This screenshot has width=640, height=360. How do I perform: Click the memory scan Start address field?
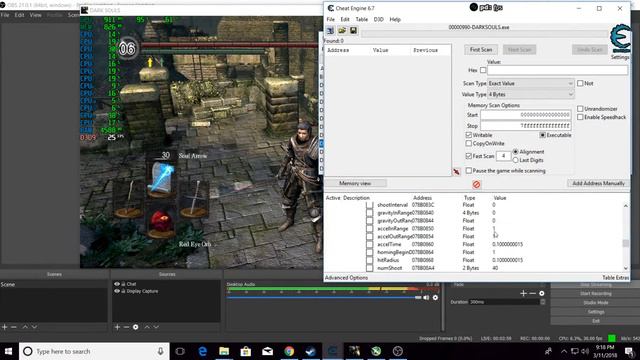pyautogui.click(x=526, y=115)
